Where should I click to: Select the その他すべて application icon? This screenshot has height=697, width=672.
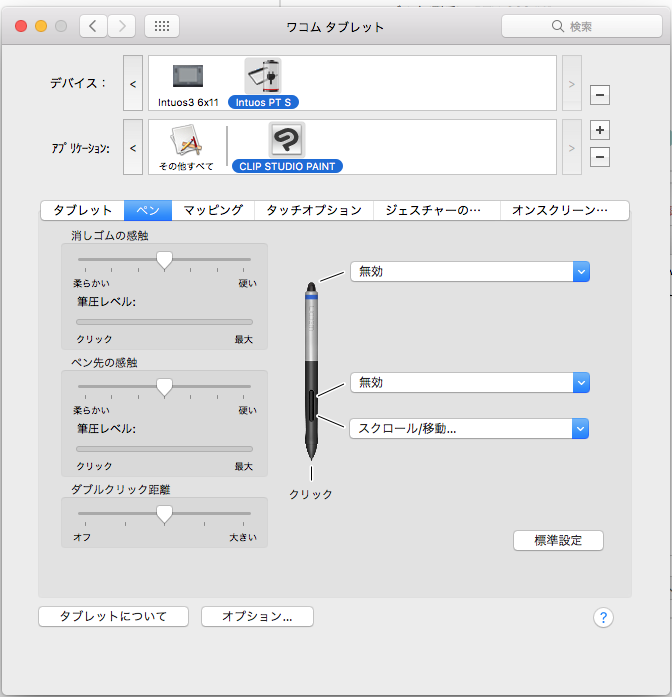coord(187,141)
